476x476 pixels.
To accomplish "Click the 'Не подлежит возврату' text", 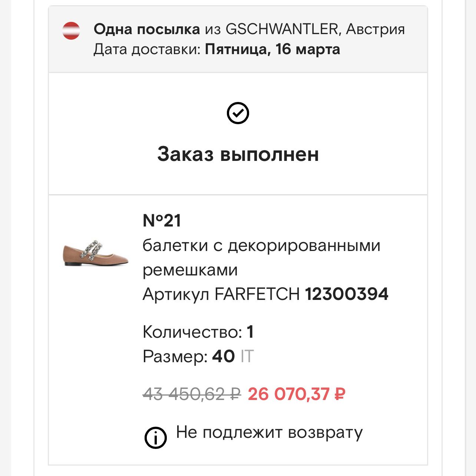I will point(269,432).
